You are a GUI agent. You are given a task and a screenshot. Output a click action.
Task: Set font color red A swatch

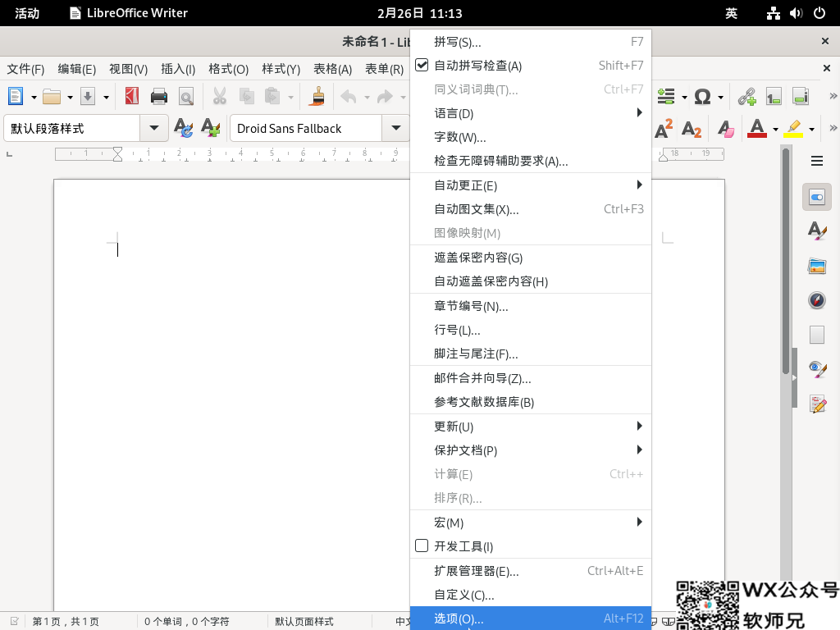point(756,129)
